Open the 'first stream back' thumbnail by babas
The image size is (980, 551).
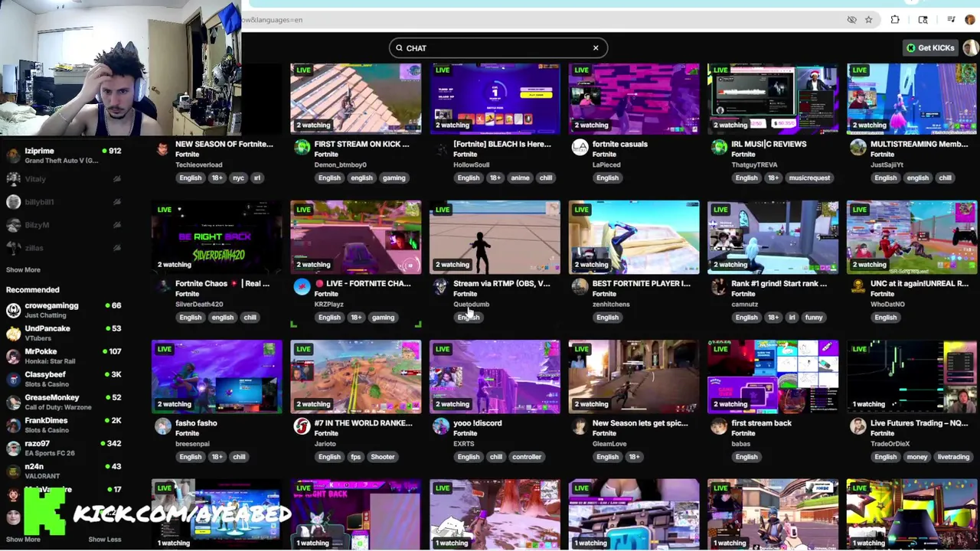(773, 377)
